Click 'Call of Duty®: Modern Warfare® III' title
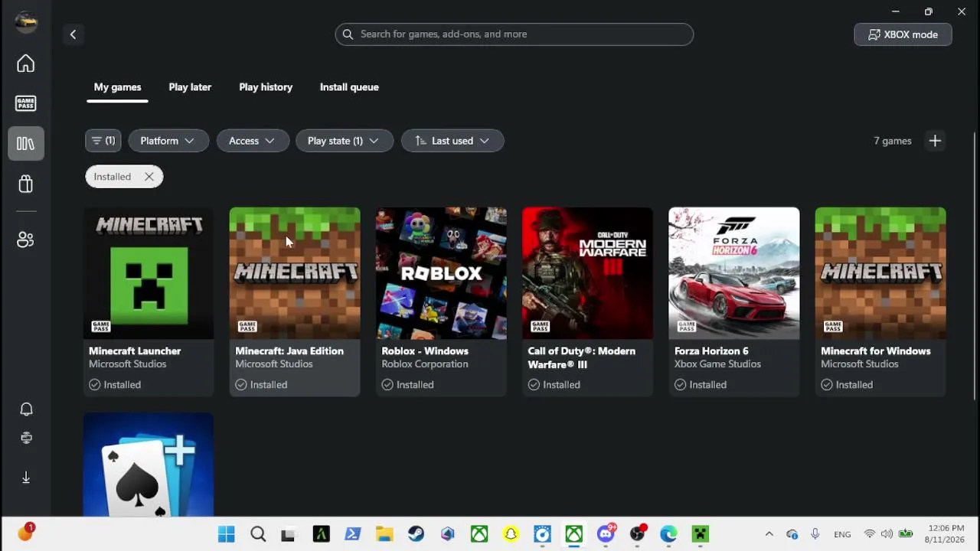 pyautogui.click(x=582, y=357)
